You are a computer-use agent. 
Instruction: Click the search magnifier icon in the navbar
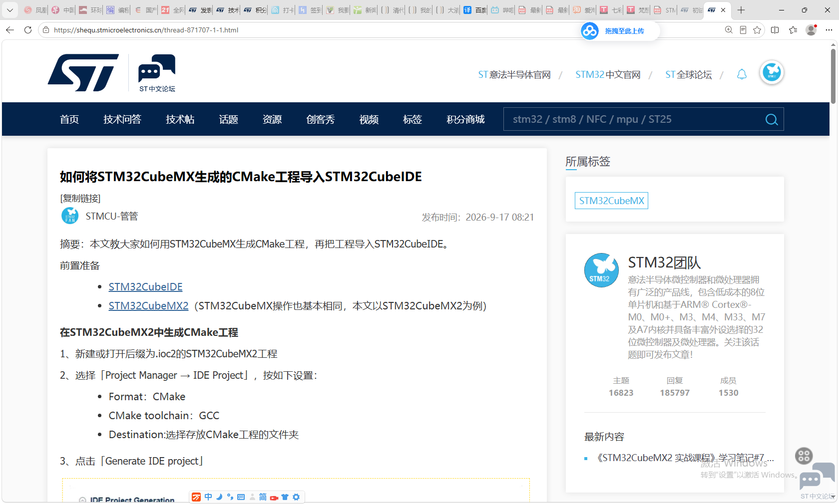pos(772,119)
